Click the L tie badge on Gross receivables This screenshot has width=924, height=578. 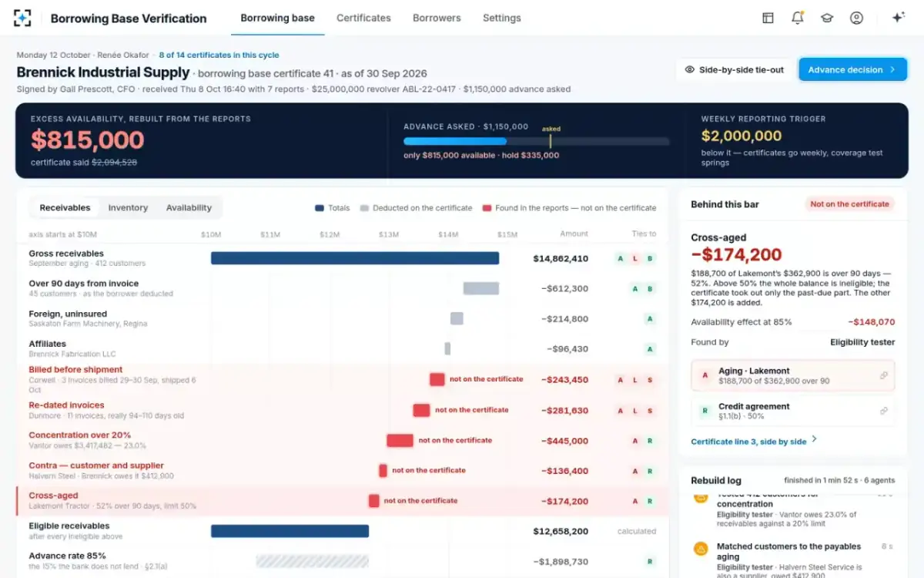click(x=635, y=259)
